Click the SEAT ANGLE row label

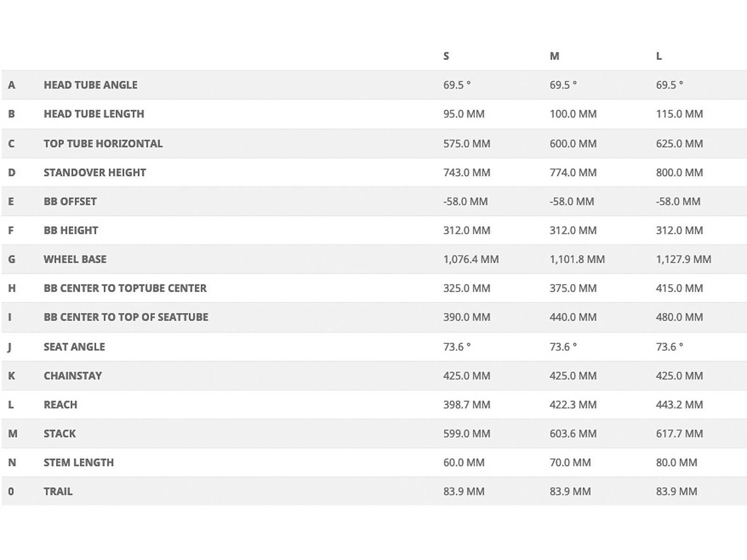[74, 347]
